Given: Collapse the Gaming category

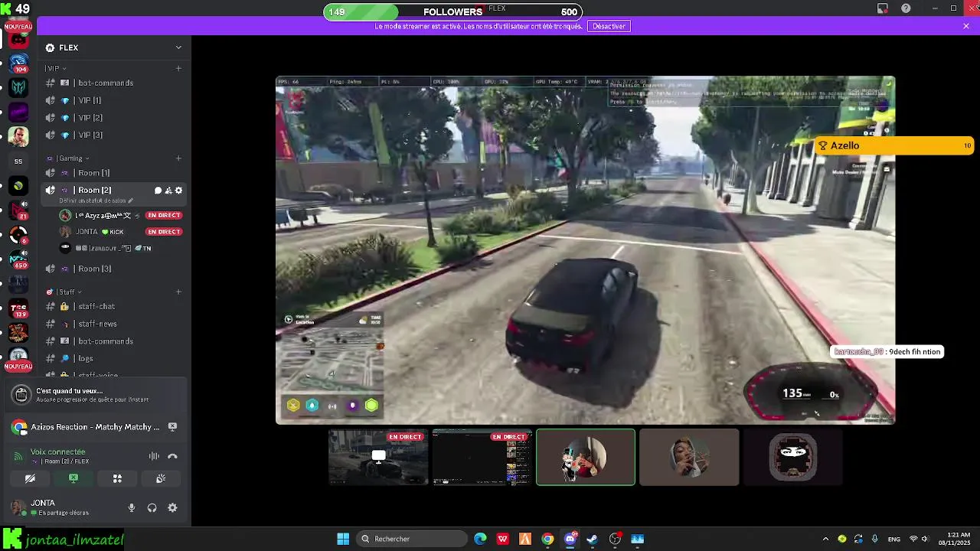Looking at the screenshot, I should (67, 158).
